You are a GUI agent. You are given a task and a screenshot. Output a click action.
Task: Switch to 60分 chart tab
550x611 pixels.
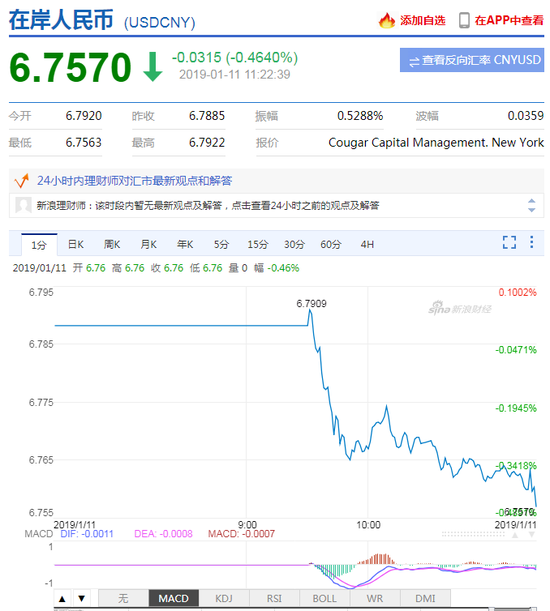331,244
